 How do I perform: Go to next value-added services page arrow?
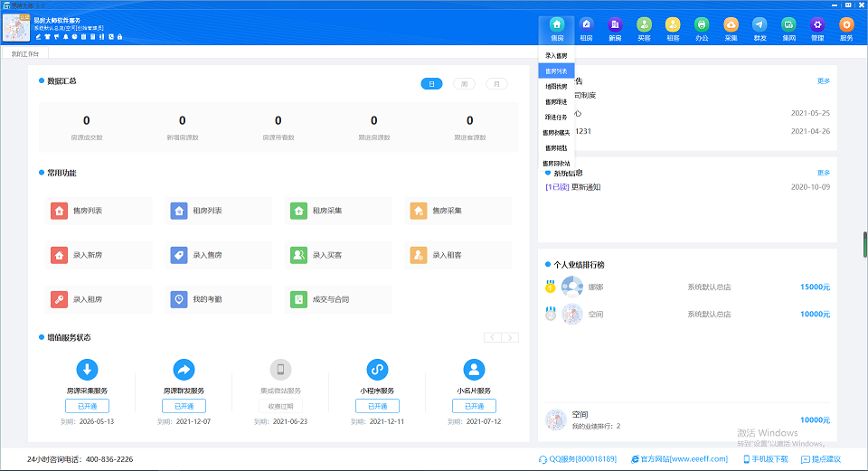coord(510,337)
